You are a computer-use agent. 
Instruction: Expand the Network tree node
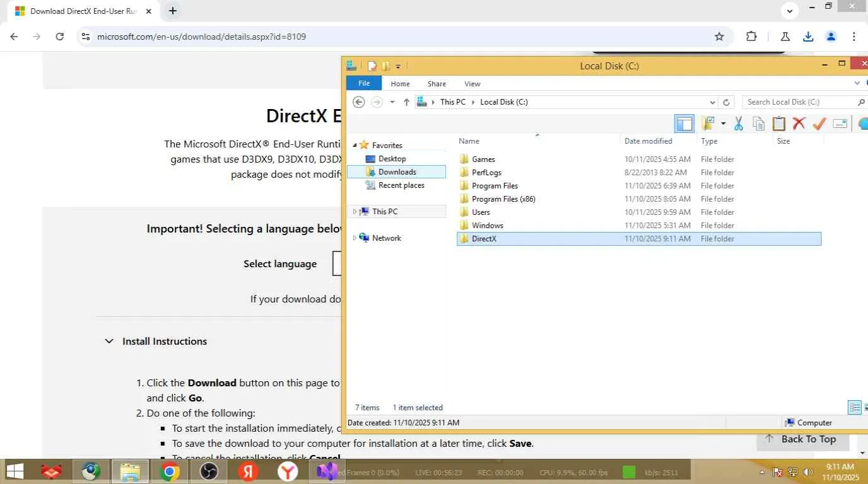(355, 238)
